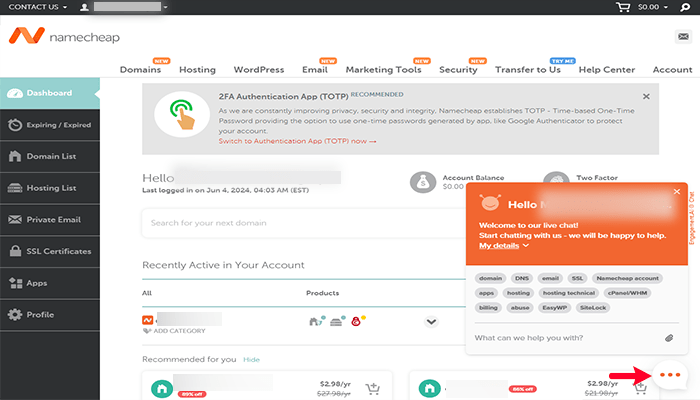
Task: Close the live chat window
Action: 677,192
